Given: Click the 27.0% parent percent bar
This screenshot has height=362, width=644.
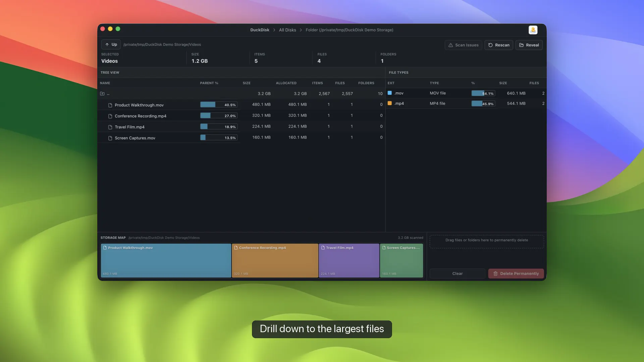Looking at the screenshot, I should (x=219, y=116).
